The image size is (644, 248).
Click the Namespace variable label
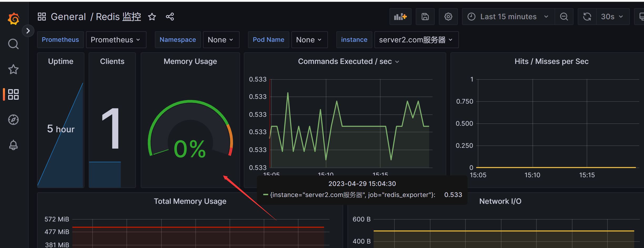pyautogui.click(x=178, y=40)
